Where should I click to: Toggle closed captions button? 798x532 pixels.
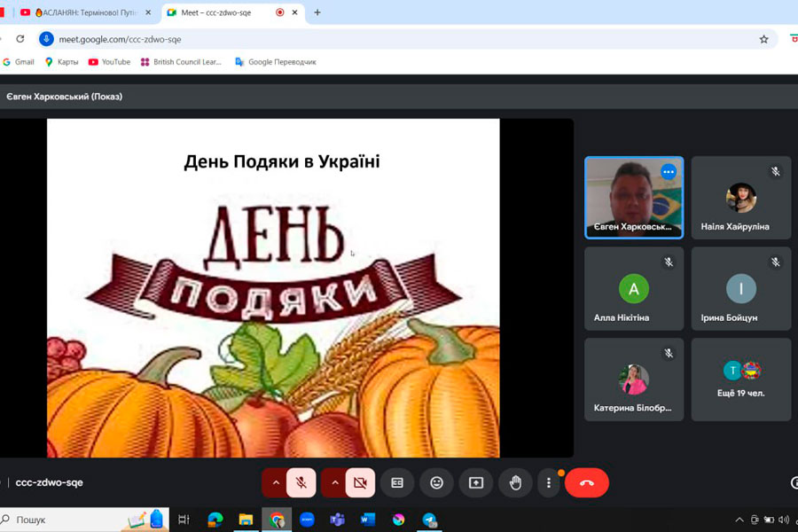(x=397, y=482)
